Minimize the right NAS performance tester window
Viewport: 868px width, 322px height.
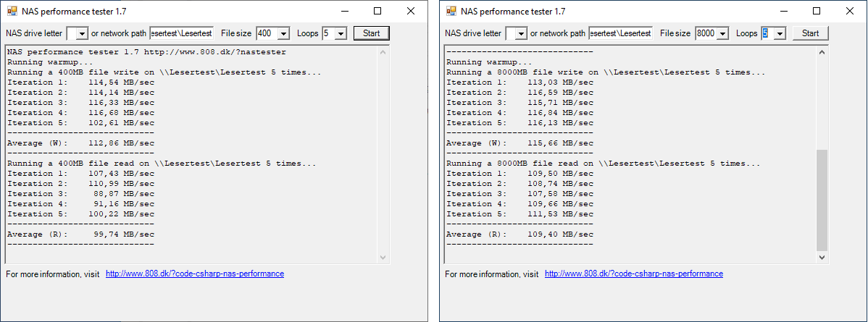[784, 11]
